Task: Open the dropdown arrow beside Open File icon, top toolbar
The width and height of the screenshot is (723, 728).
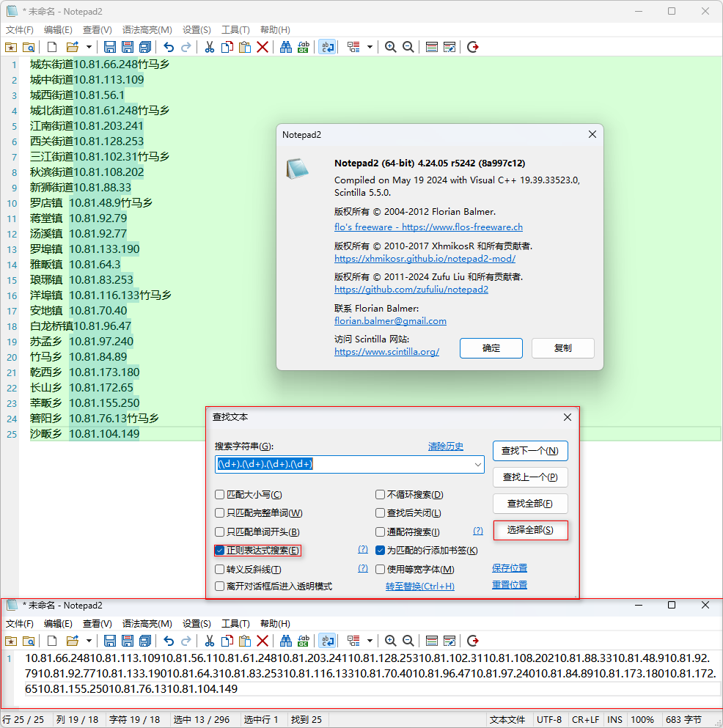Action: tap(89, 47)
